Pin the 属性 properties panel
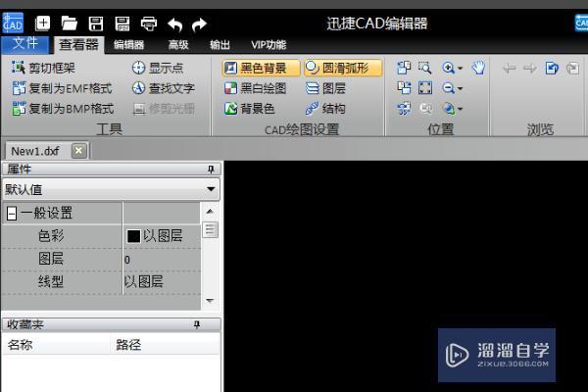 point(211,170)
